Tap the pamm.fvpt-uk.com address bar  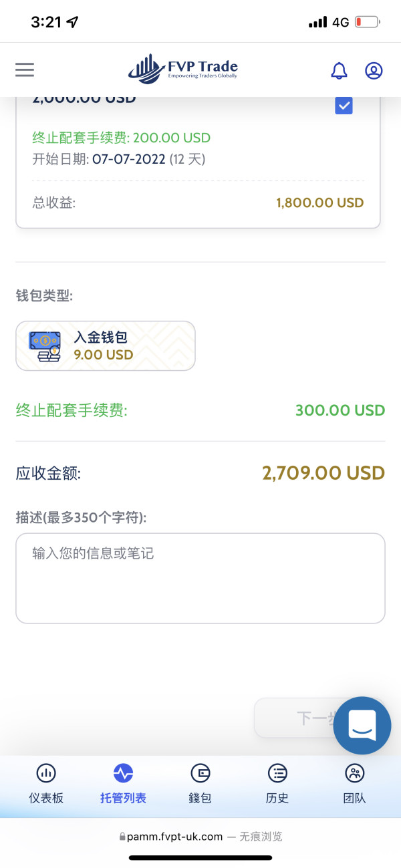coord(200,836)
